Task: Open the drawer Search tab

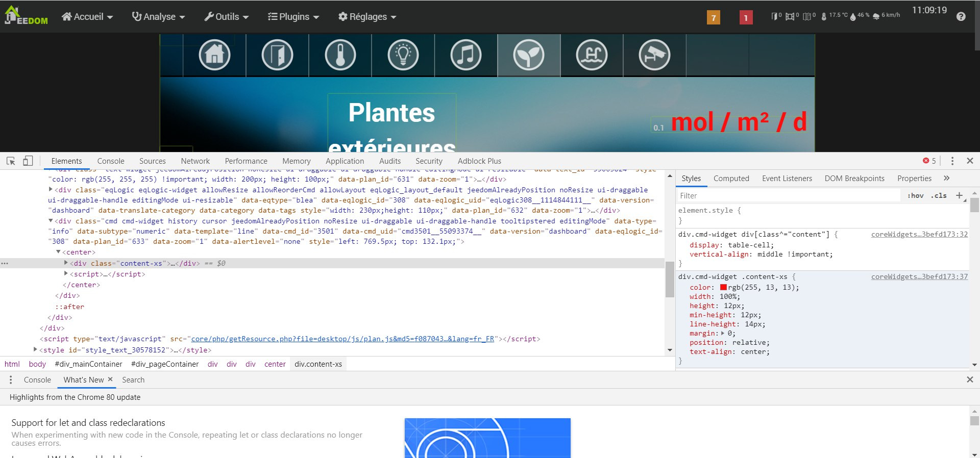Action: tap(133, 379)
